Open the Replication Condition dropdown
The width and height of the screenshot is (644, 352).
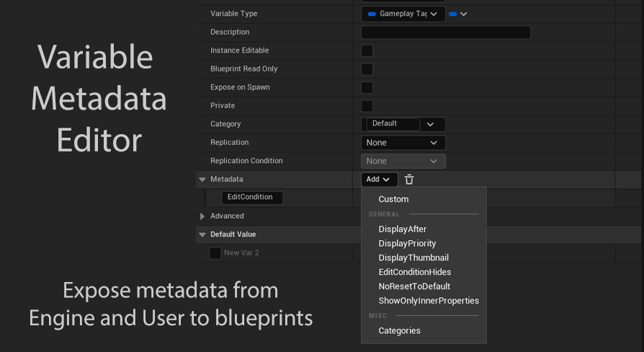(x=403, y=161)
